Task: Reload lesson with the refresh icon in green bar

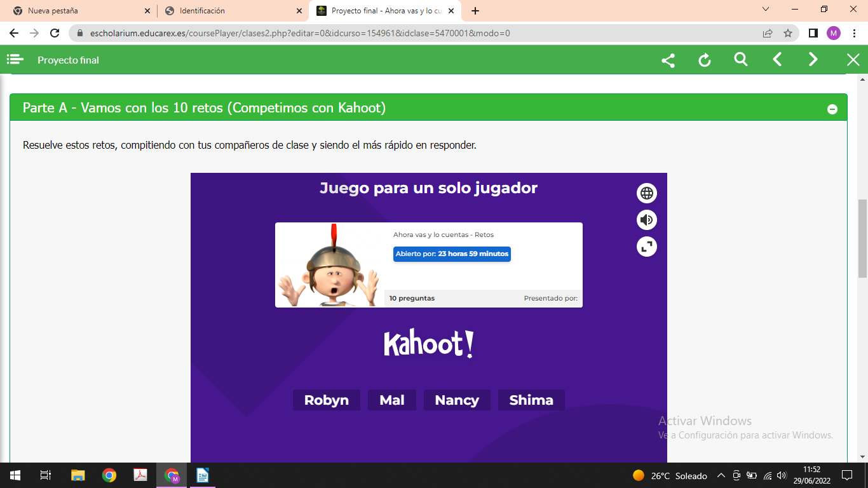Action: (x=705, y=60)
